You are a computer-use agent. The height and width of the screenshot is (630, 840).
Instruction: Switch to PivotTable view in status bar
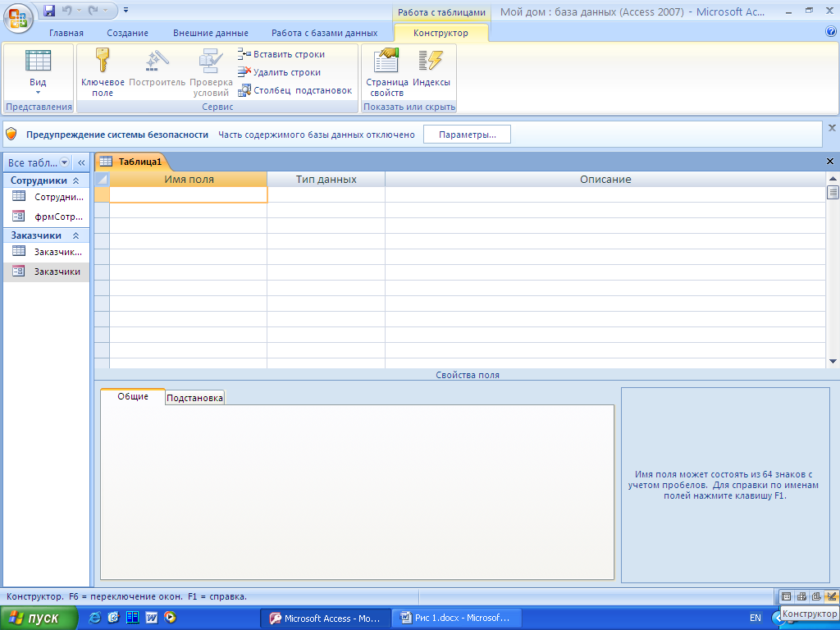pyautogui.click(x=801, y=596)
